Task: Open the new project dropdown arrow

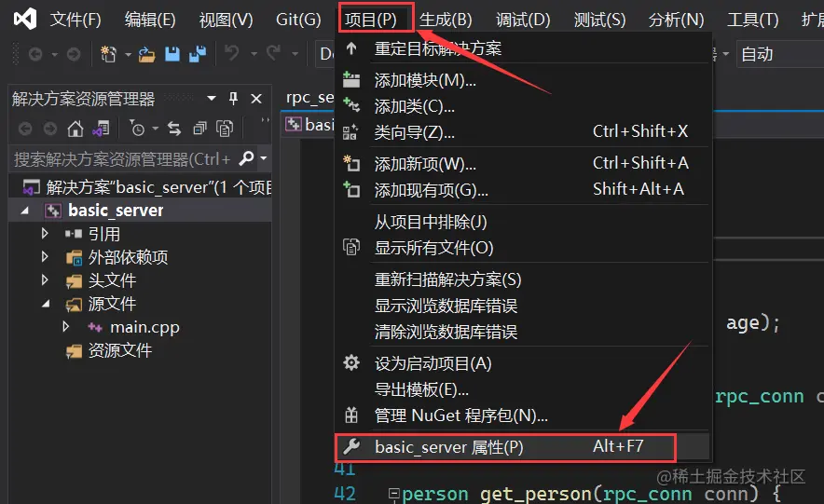Action: (128, 55)
